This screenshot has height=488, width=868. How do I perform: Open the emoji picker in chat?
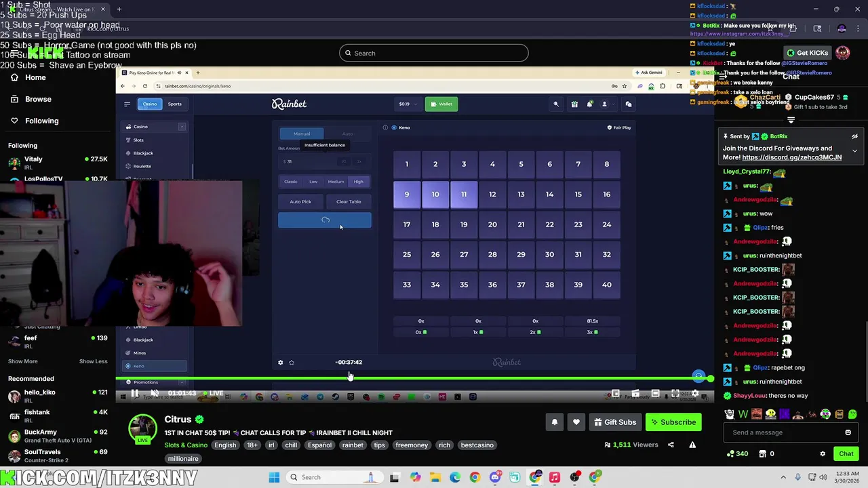848,432
